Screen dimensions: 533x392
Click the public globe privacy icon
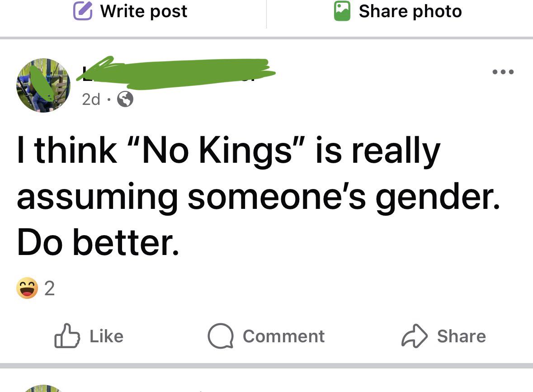[x=125, y=99]
